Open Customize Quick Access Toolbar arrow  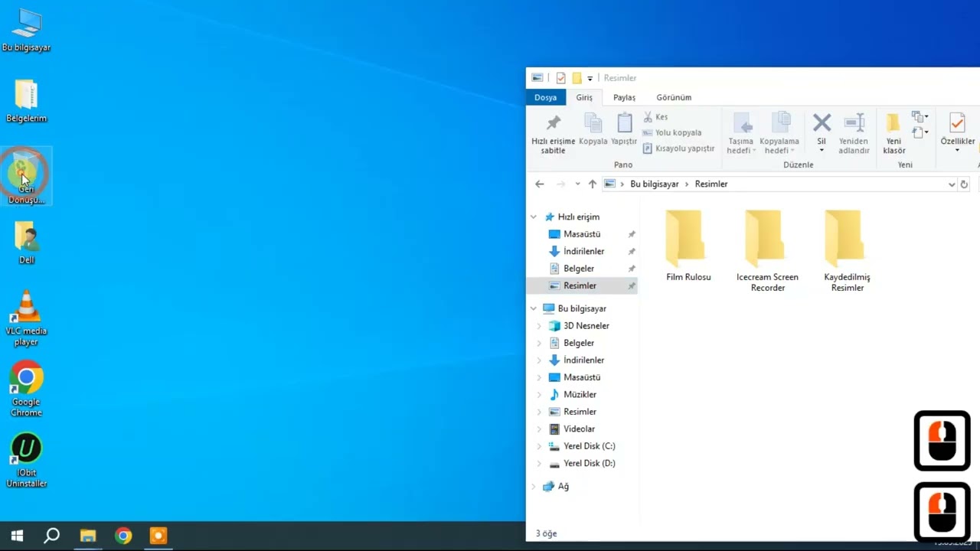coord(590,79)
